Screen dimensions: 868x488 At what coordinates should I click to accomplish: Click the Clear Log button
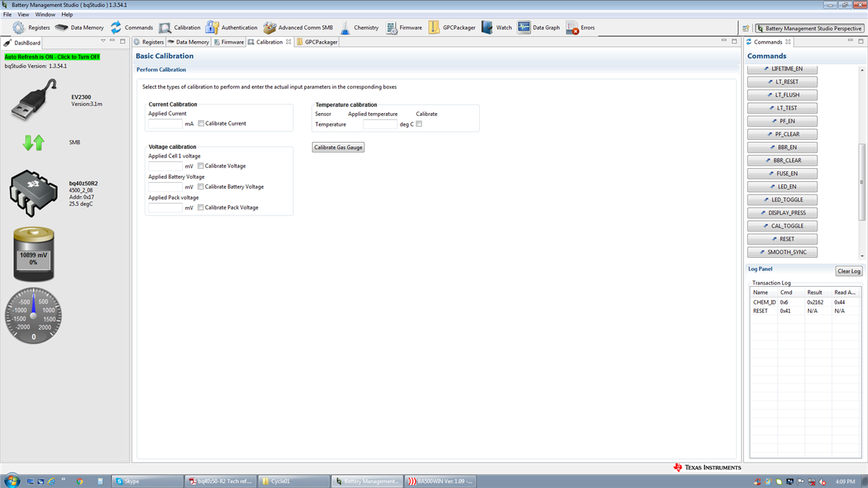pyautogui.click(x=848, y=271)
